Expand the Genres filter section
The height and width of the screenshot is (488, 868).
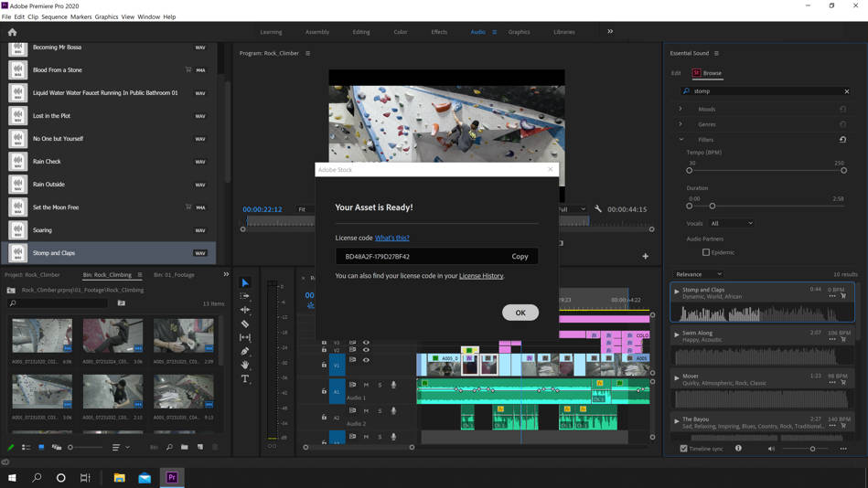680,124
